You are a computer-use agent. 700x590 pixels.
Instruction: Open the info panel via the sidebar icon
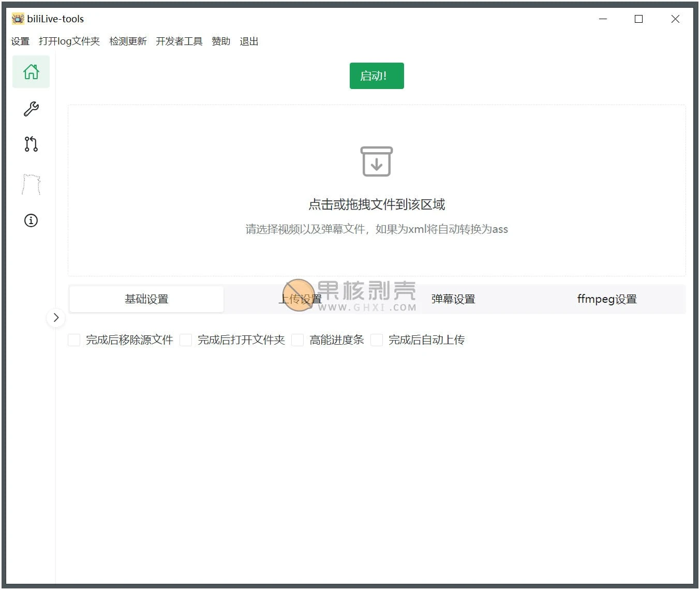tap(31, 220)
